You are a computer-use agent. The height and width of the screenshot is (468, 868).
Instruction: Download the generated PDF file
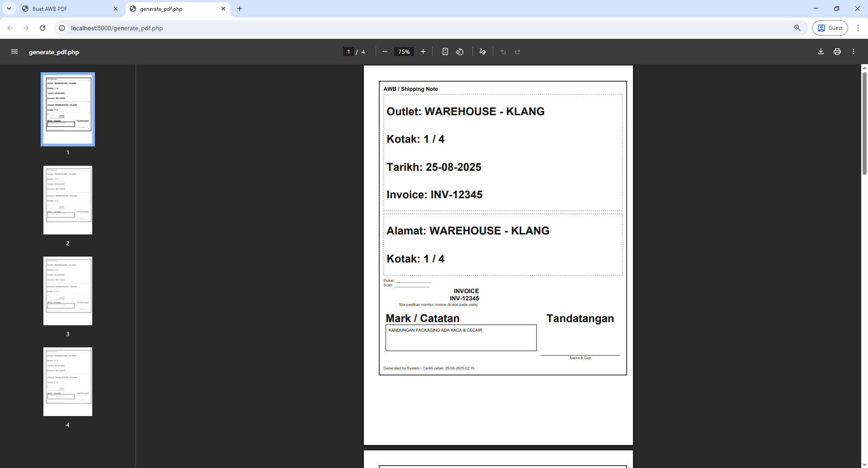821,51
